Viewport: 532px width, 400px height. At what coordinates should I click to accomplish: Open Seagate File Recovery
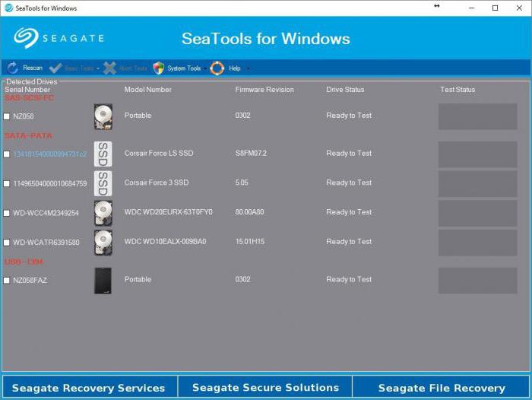(442, 387)
